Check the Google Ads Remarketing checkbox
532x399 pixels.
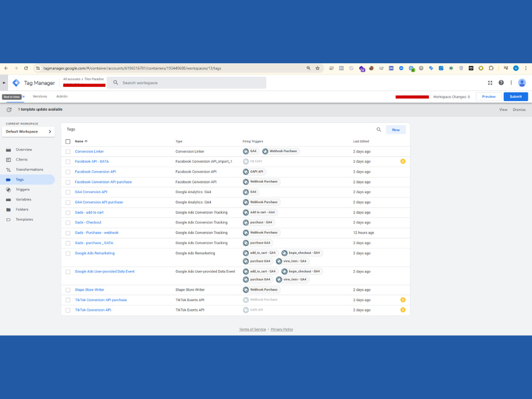point(68,253)
